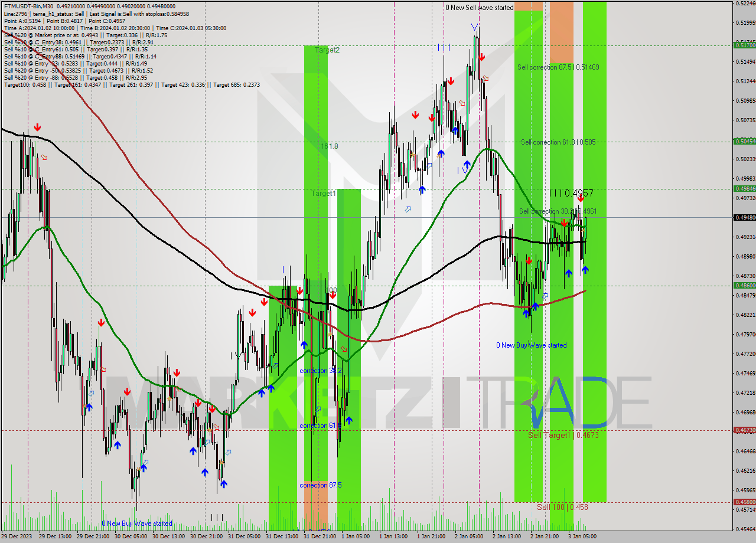The height and width of the screenshot is (543, 756).
Task: Click the 161.8 level label
Action: pos(330,146)
